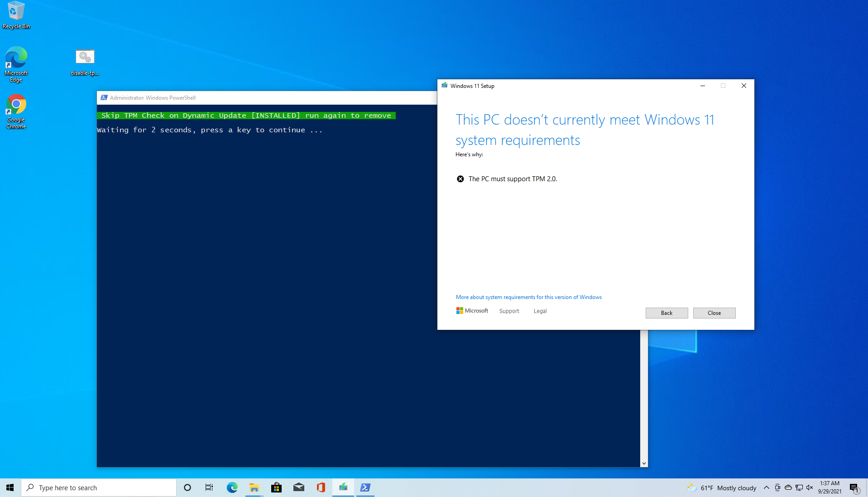Click the TPM 2.0 error X icon
The width and height of the screenshot is (868, 497).
pos(460,179)
